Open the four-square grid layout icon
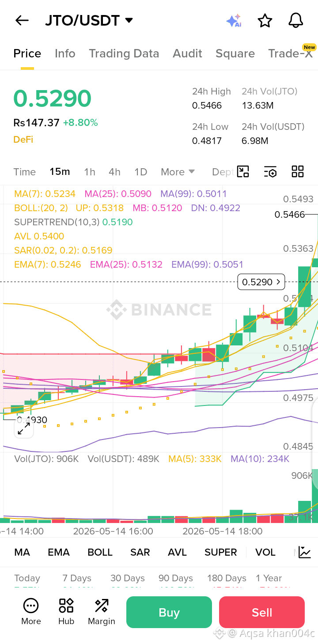The height and width of the screenshot is (644, 318). tap(298, 172)
